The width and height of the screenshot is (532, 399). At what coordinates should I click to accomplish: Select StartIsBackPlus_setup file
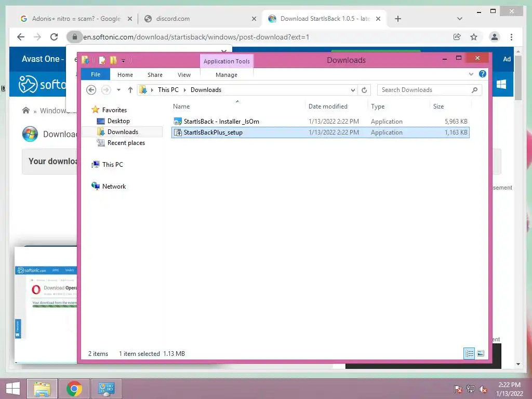[x=321, y=132]
